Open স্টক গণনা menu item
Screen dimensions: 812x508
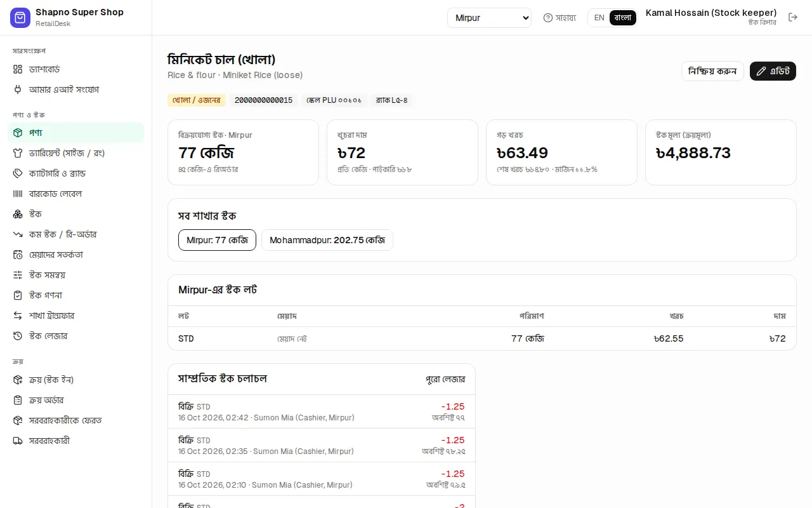76,295
